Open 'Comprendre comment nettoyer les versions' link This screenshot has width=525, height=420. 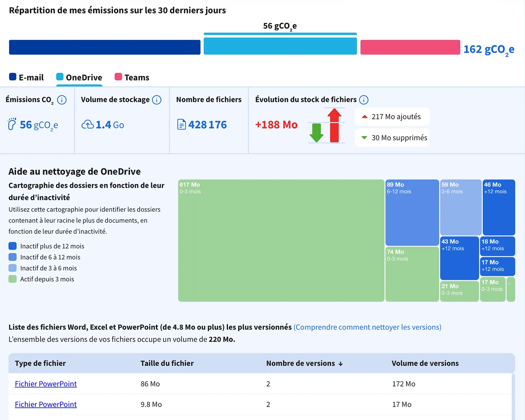click(x=367, y=327)
